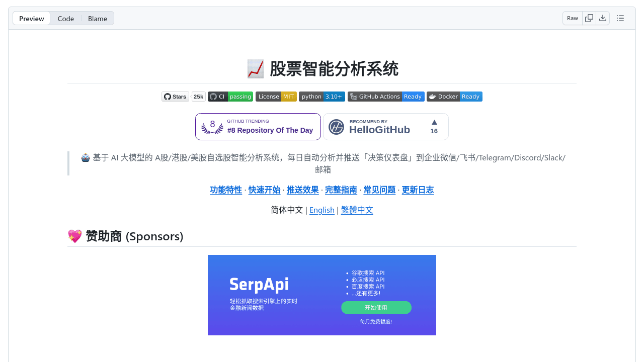Jump to 快速开始 section link
Image resolution: width=644 pixels, height=362 pixels.
(x=264, y=190)
